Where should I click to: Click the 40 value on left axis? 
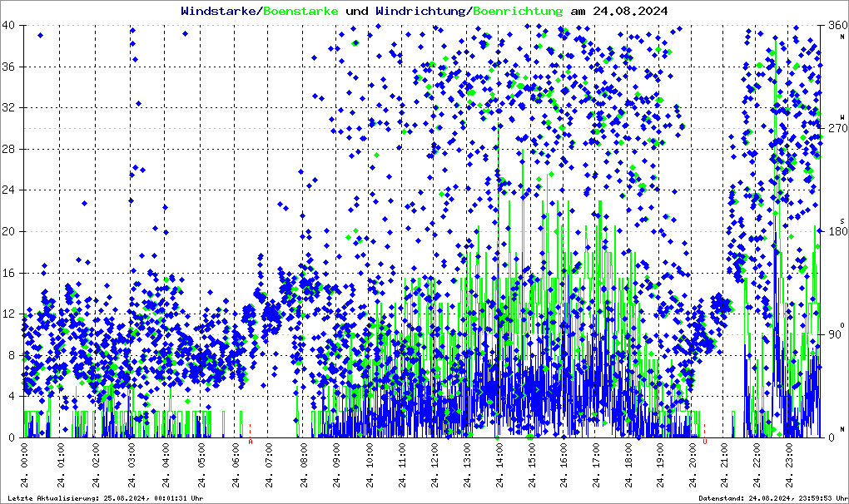click(x=11, y=26)
